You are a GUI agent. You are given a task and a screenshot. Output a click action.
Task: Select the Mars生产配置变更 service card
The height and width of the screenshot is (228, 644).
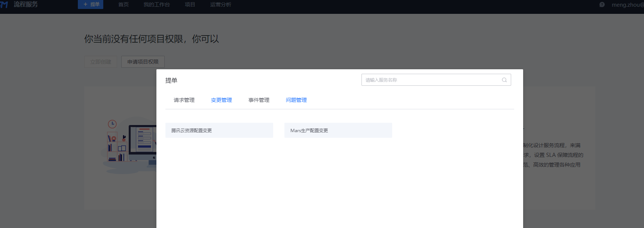point(338,130)
